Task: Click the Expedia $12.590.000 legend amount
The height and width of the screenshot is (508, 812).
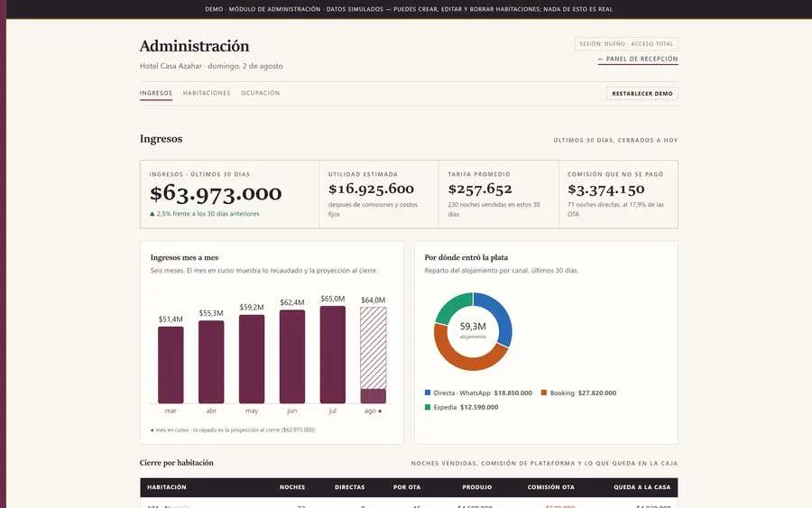Action: pyautogui.click(x=479, y=408)
